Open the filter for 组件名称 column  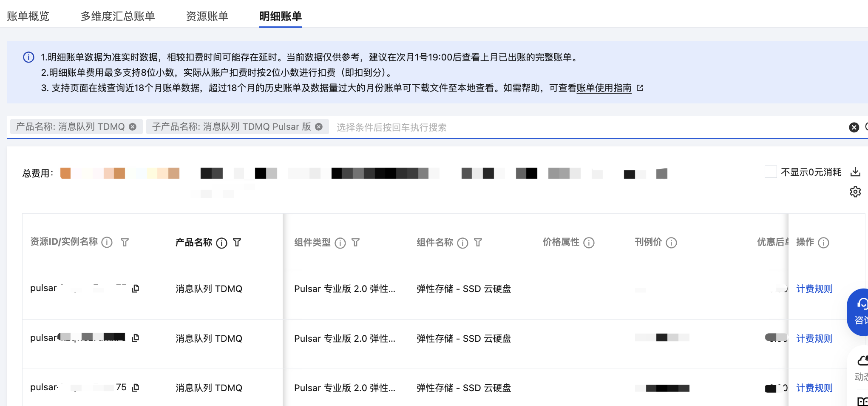tap(478, 243)
